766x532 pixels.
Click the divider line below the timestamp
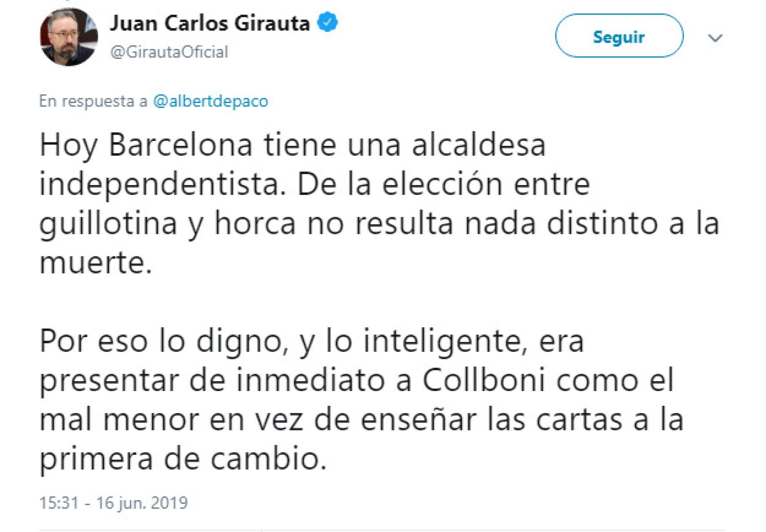(x=382, y=529)
